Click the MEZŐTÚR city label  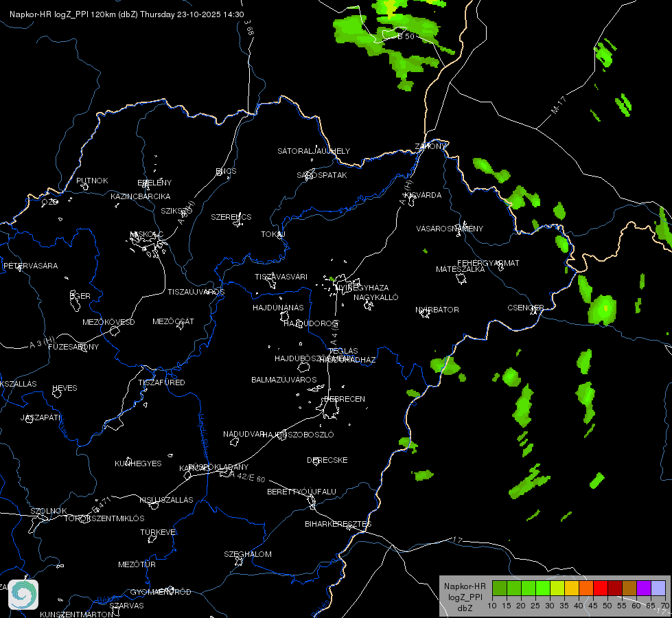(x=137, y=564)
